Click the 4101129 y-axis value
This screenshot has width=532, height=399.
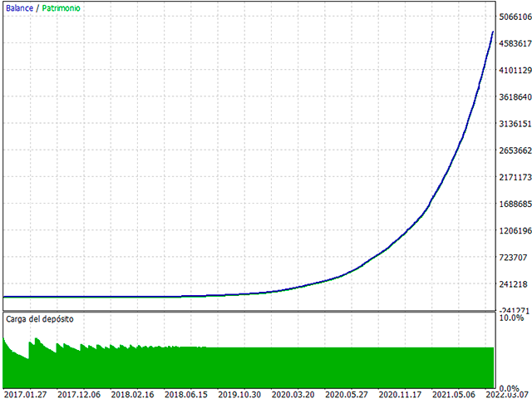[x=515, y=70]
